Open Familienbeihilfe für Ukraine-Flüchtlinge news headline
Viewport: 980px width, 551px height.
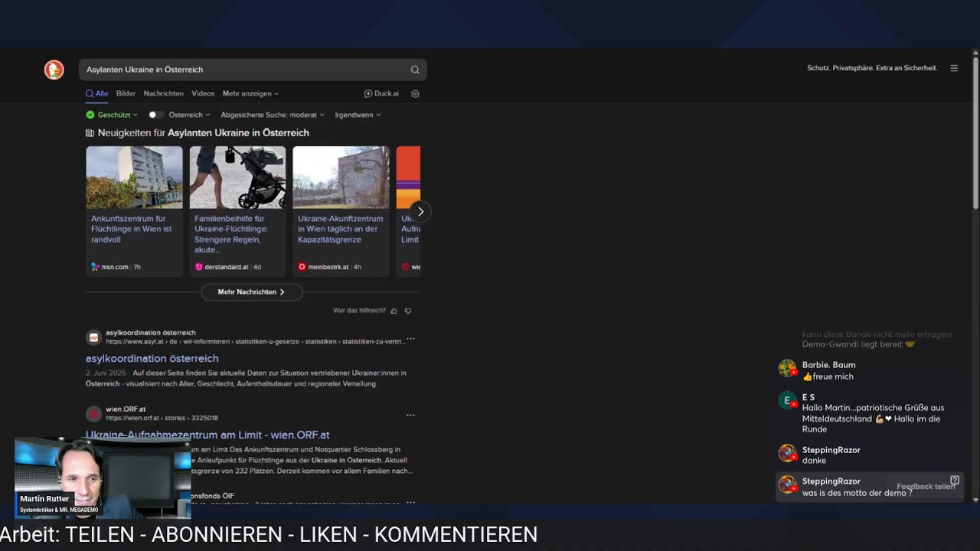pyautogui.click(x=231, y=234)
